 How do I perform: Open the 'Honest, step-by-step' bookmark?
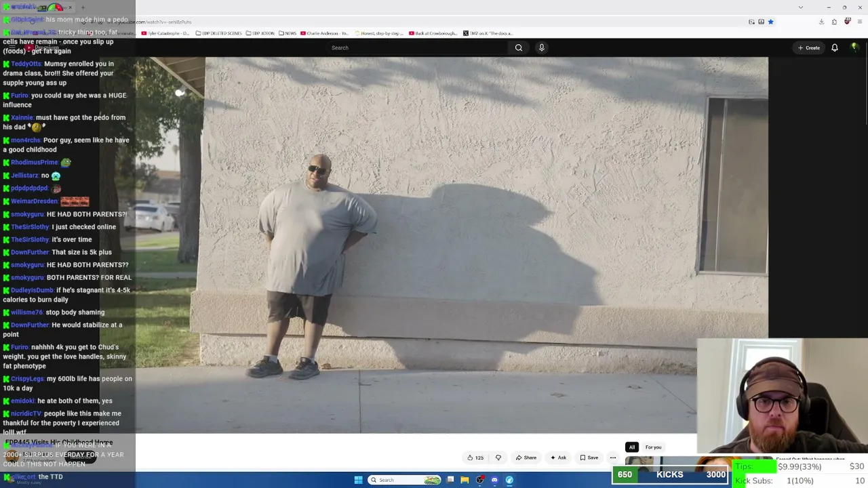pos(379,33)
